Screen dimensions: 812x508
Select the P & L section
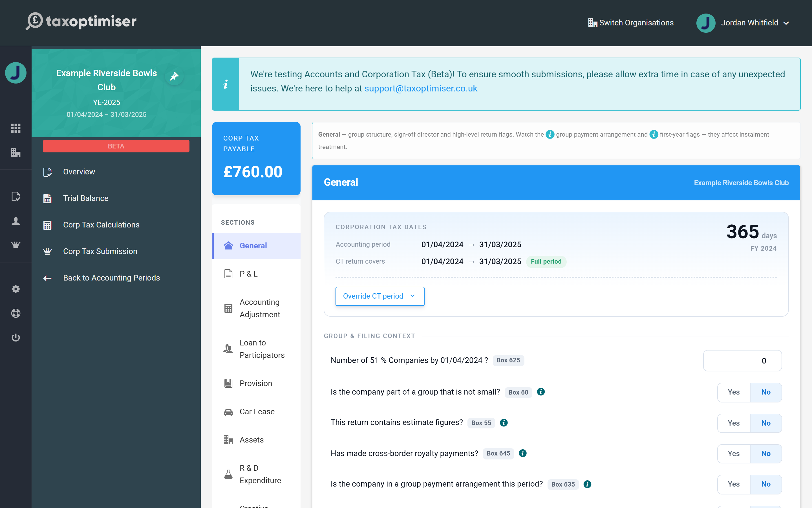pyautogui.click(x=256, y=274)
